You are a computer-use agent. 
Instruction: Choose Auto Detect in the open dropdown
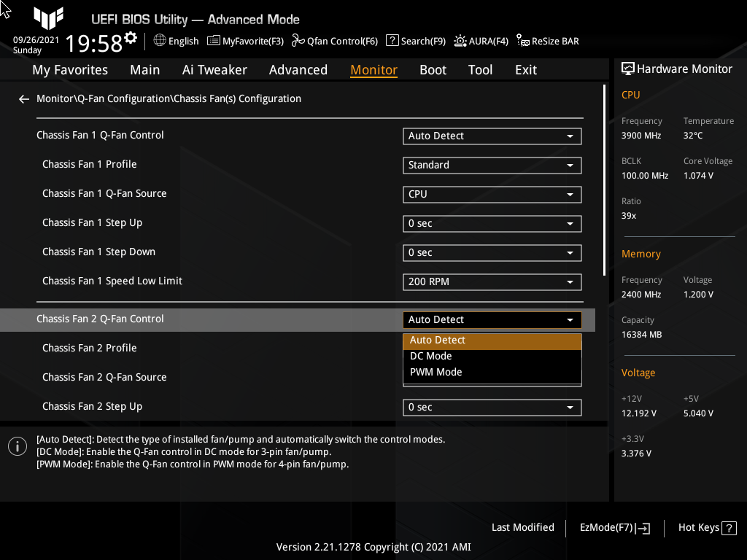[x=492, y=340]
